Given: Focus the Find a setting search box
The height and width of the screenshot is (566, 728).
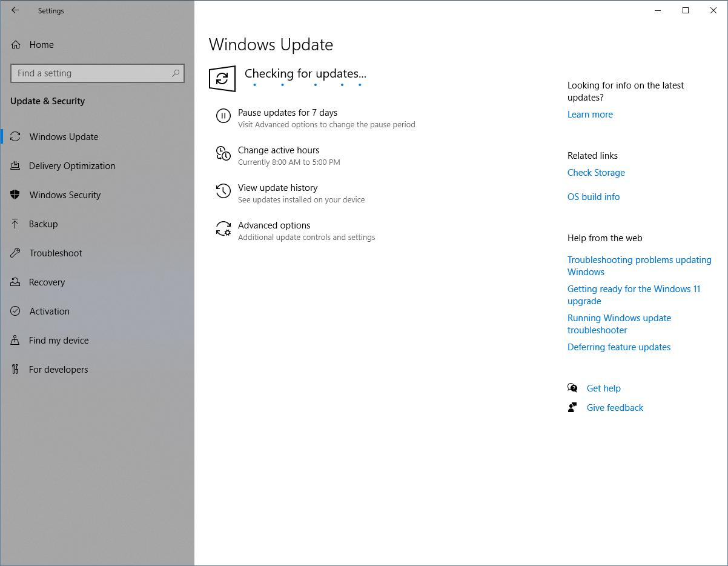Looking at the screenshot, I should click(98, 73).
